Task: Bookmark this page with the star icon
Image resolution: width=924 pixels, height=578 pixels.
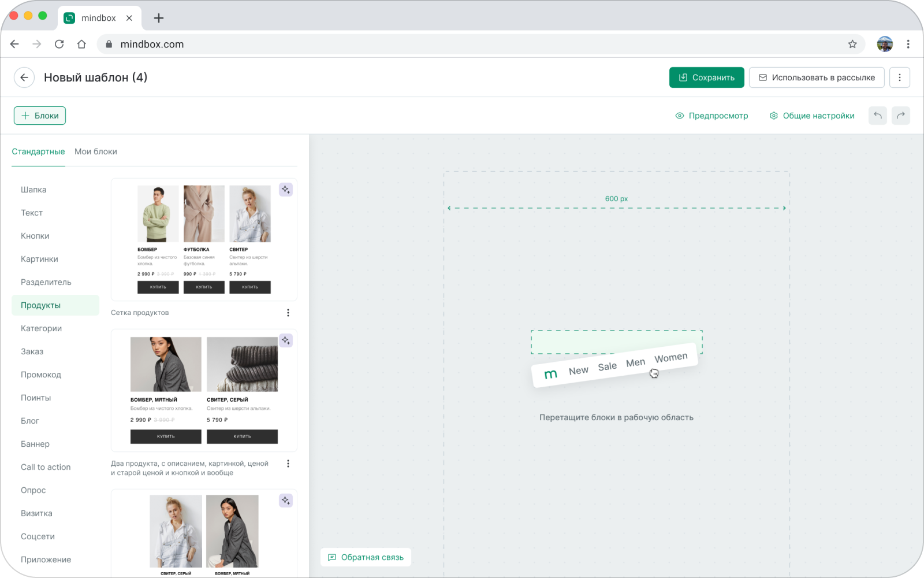Action: click(x=852, y=44)
